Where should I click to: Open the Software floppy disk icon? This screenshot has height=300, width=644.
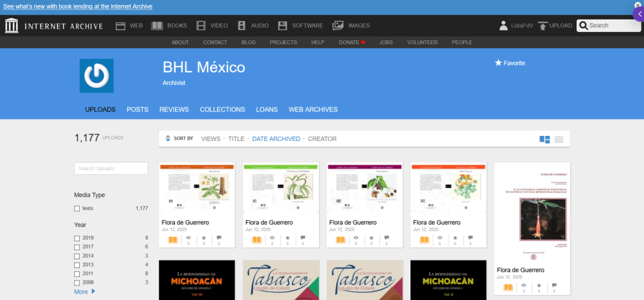(283, 26)
